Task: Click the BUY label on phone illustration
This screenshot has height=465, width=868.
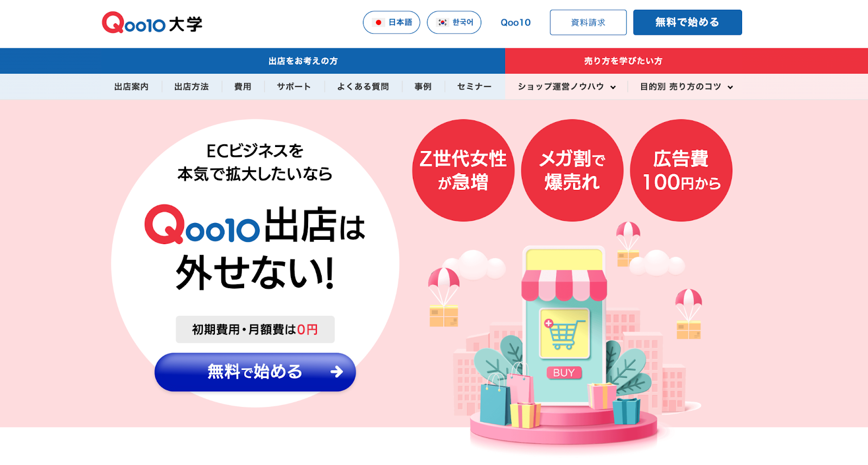Action: click(x=564, y=373)
